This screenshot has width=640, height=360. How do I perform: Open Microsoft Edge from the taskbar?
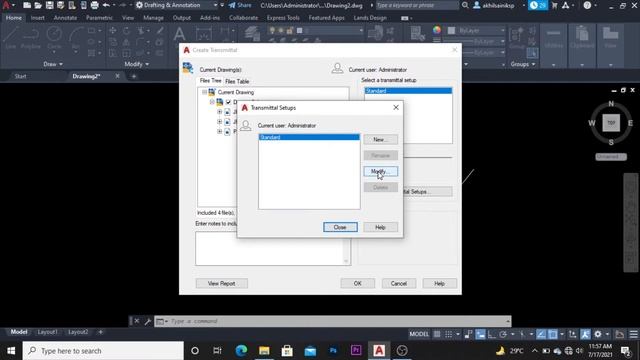point(241,350)
